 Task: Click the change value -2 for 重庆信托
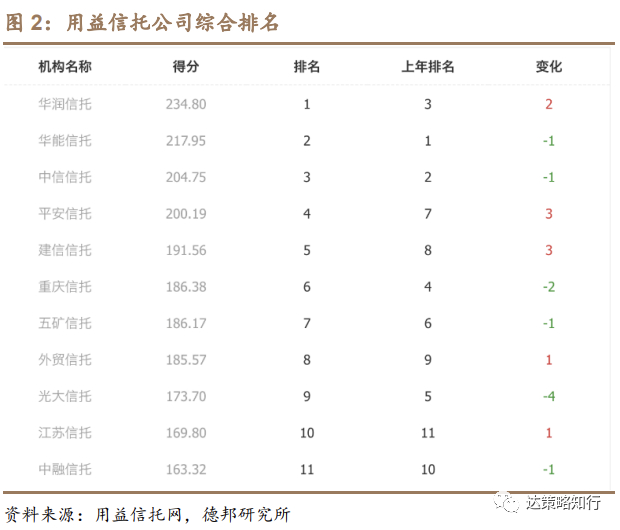point(549,287)
